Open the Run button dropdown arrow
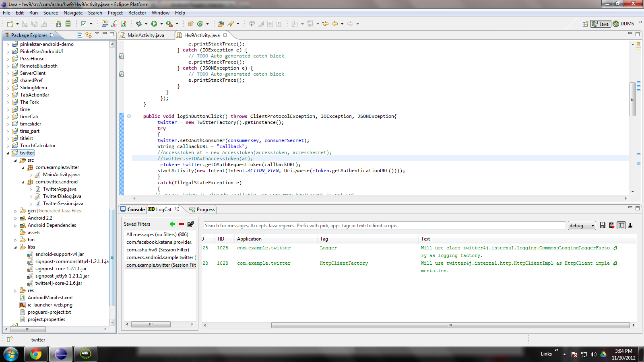The height and width of the screenshot is (362, 644). pos(161,24)
